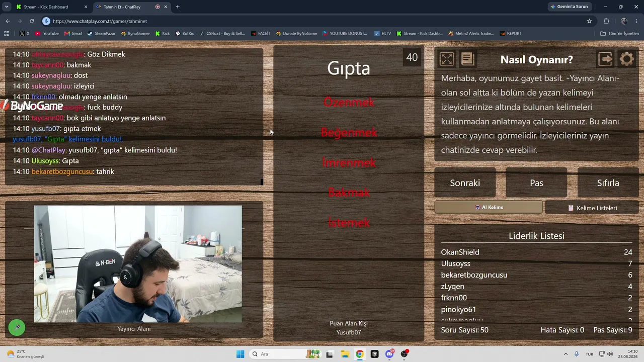Image resolution: width=644 pixels, height=362 pixels.
Task: Show hidden system tray icons
Action: point(566,354)
